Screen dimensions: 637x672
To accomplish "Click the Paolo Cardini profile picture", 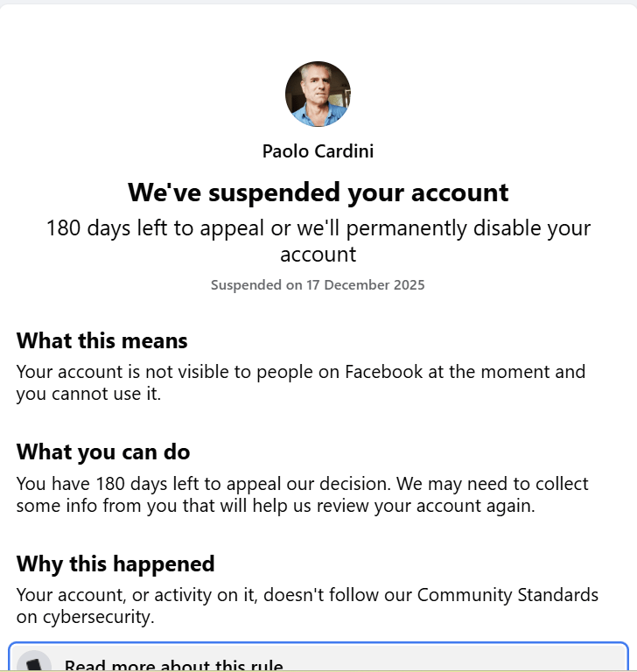I will click(x=318, y=94).
